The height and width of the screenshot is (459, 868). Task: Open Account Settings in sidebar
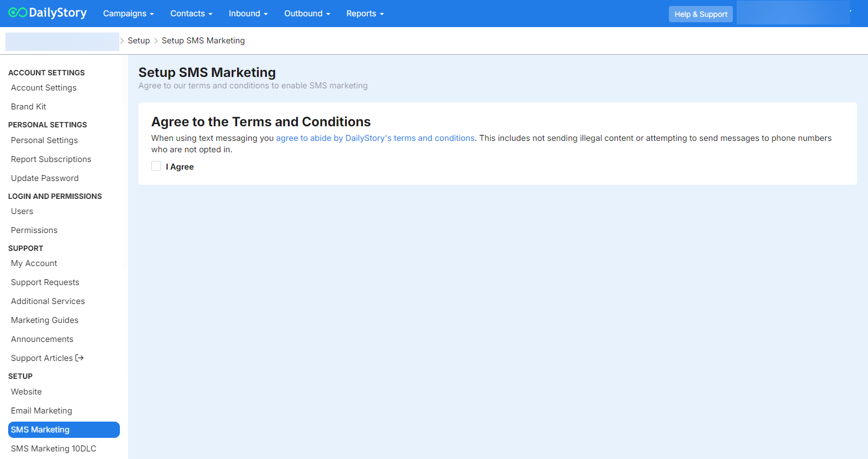(x=43, y=88)
